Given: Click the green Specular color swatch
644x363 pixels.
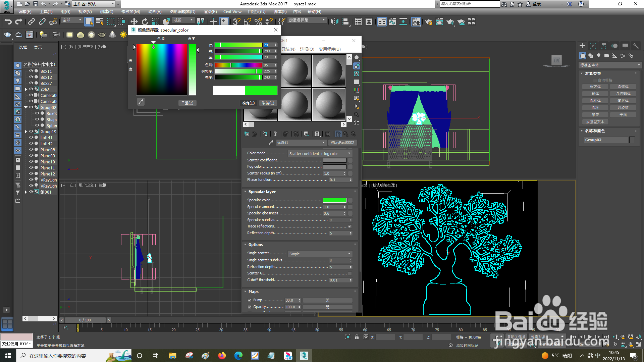Looking at the screenshot, I should pos(334,200).
